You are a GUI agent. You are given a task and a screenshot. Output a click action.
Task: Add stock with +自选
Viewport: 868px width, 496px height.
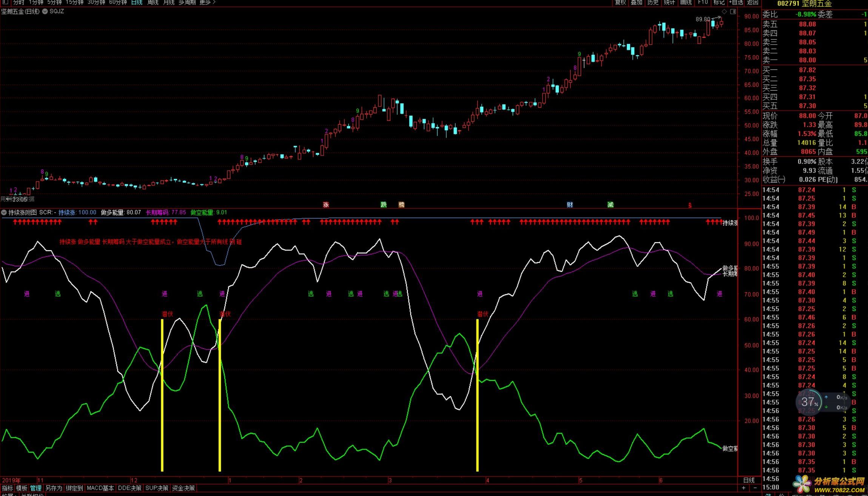click(x=736, y=2)
